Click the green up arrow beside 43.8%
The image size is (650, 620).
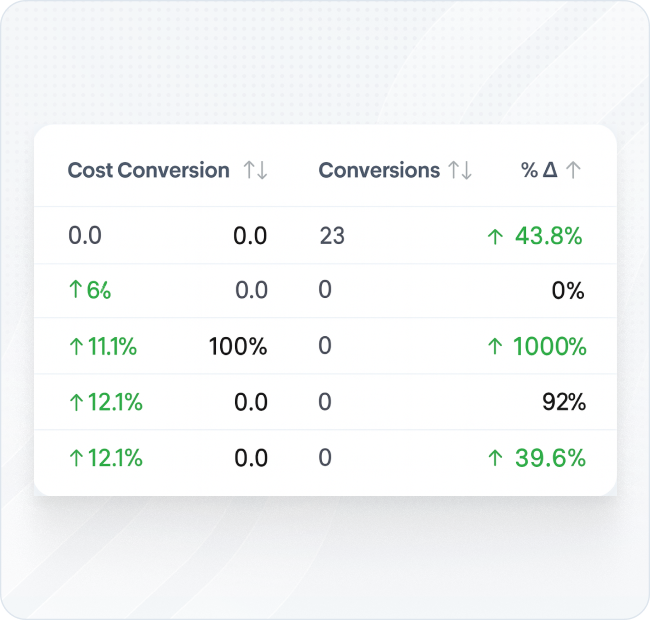(495, 237)
